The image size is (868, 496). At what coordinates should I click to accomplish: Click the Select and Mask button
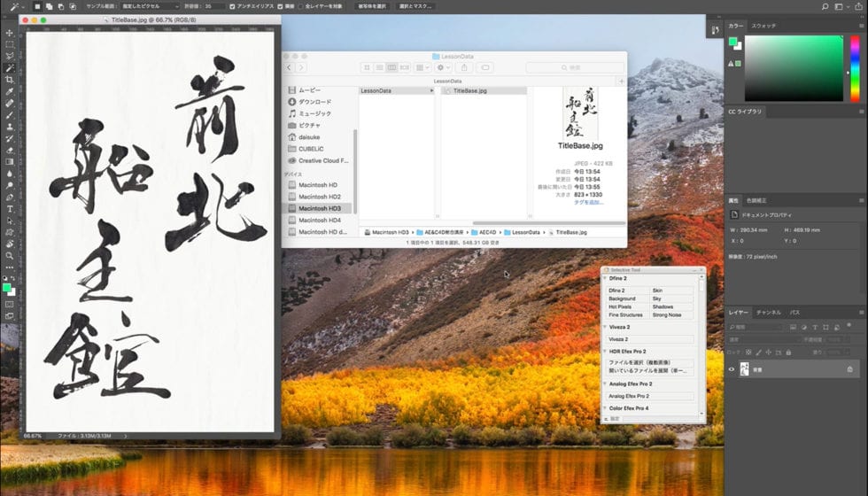pyautogui.click(x=415, y=6)
